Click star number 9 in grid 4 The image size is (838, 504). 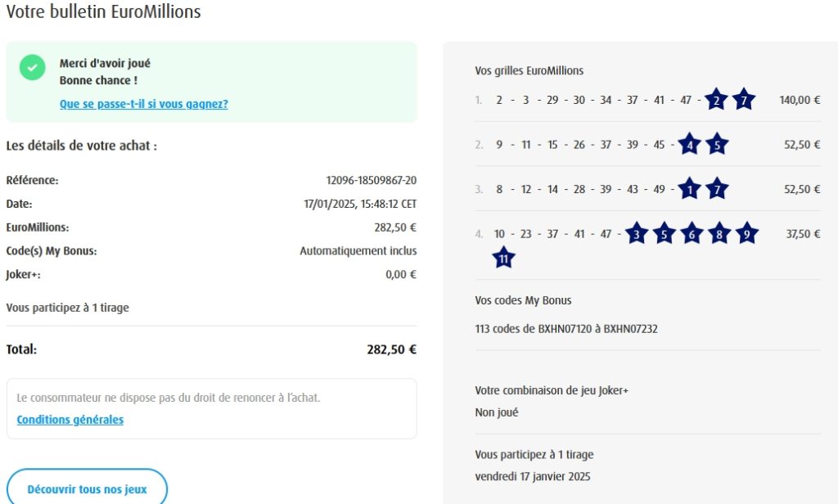click(x=746, y=234)
